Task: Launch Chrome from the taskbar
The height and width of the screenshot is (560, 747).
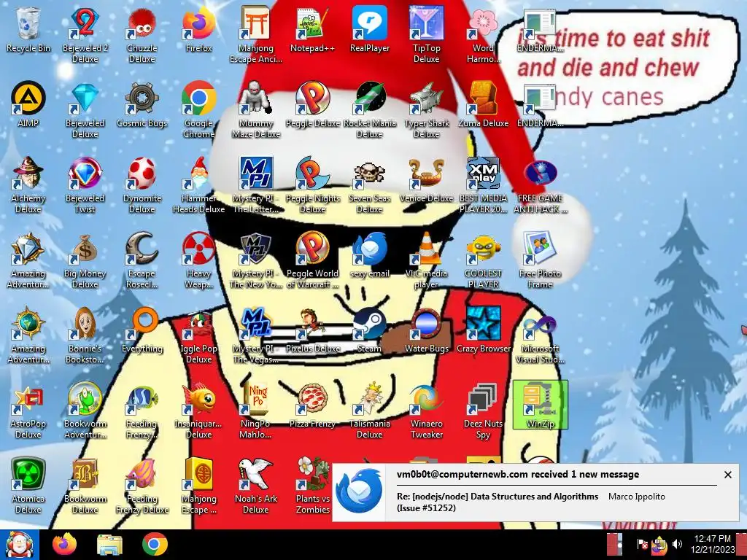Action: pos(155,545)
